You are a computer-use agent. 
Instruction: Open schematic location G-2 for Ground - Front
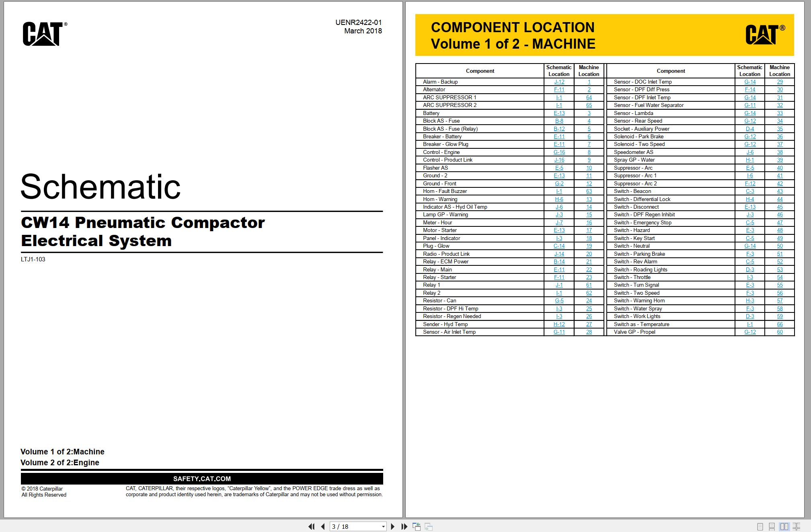coord(559,183)
